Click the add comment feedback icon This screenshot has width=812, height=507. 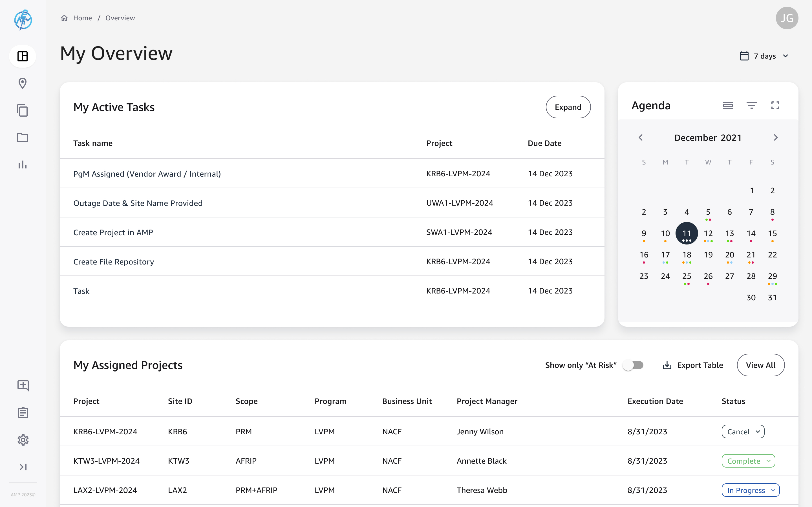(x=23, y=386)
